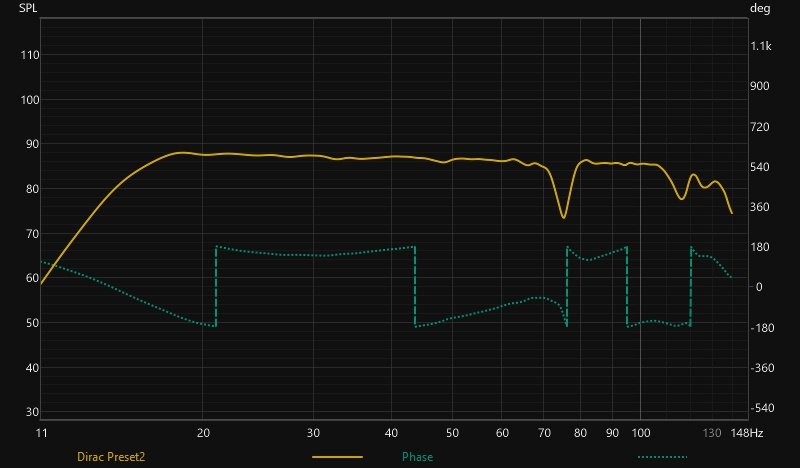The height and width of the screenshot is (468, 800).
Task: Click the SPL axis title
Action: coord(28,9)
